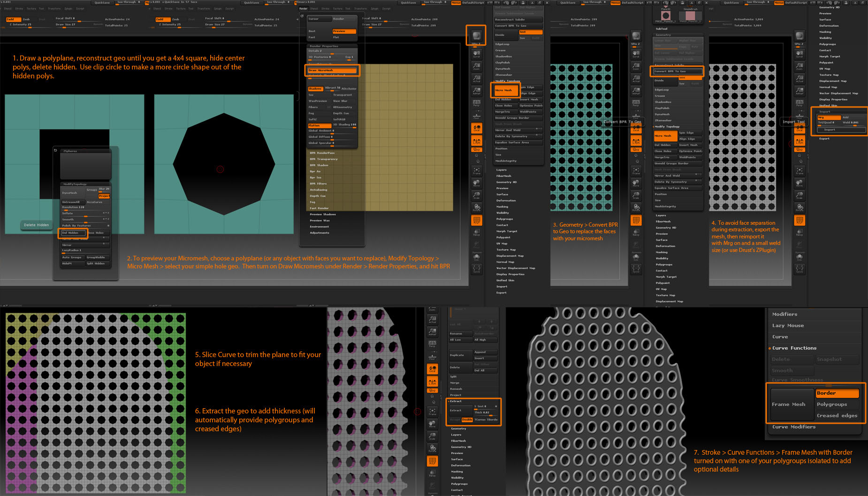The height and width of the screenshot is (496, 868).
Task: Toggle PolyF icon in shelf beside yellow plane
Action: point(476,220)
